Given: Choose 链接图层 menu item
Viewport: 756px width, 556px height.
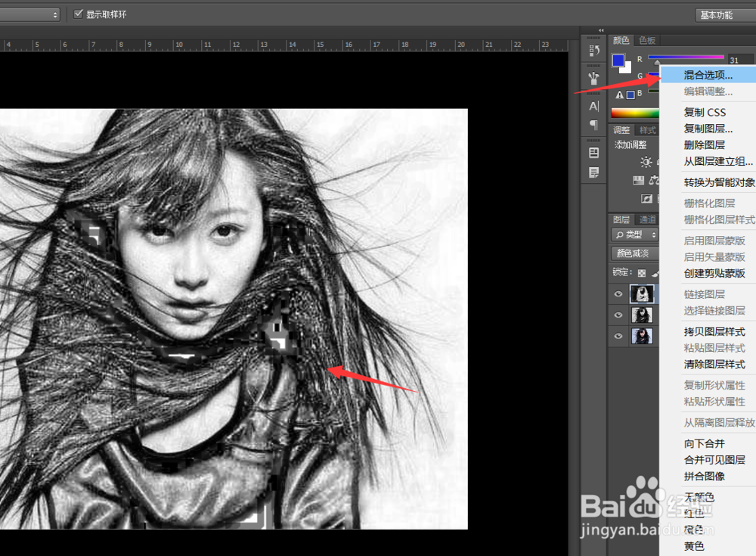Looking at the screenshot, I should [708, 294].
